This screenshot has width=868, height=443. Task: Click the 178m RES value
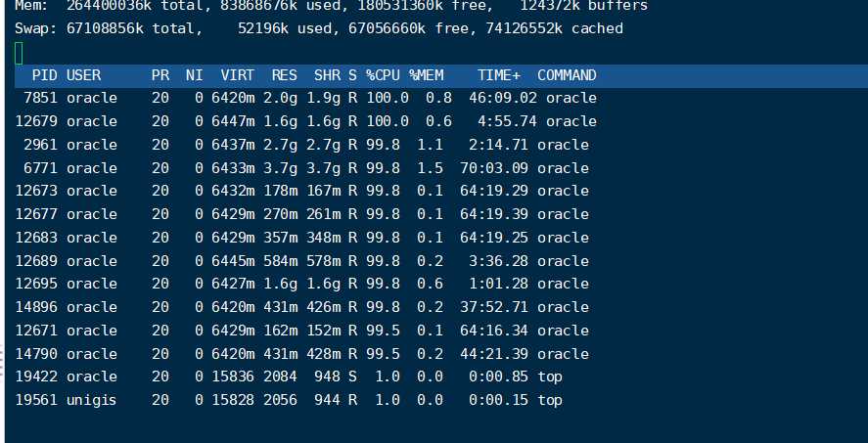(x=280, y=191)
